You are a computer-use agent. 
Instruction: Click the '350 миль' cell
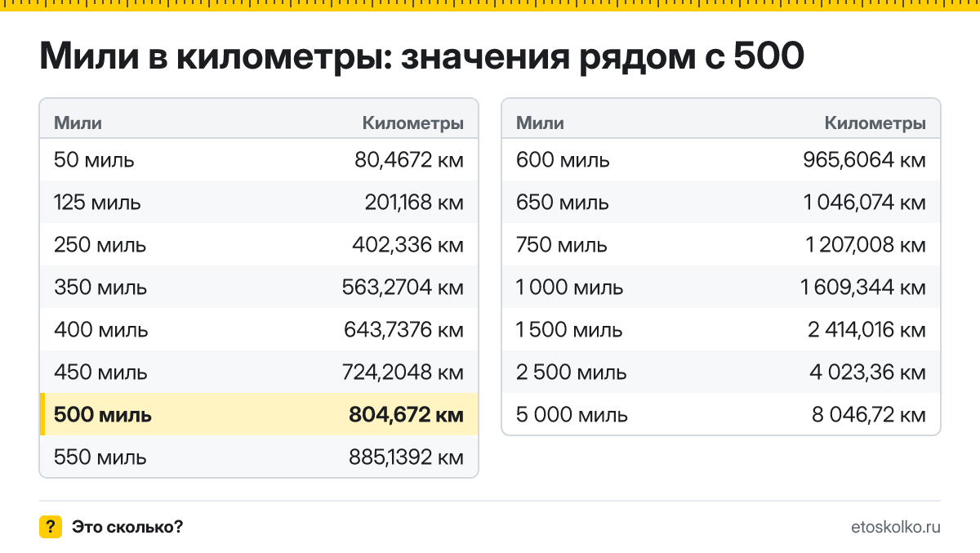100,287
